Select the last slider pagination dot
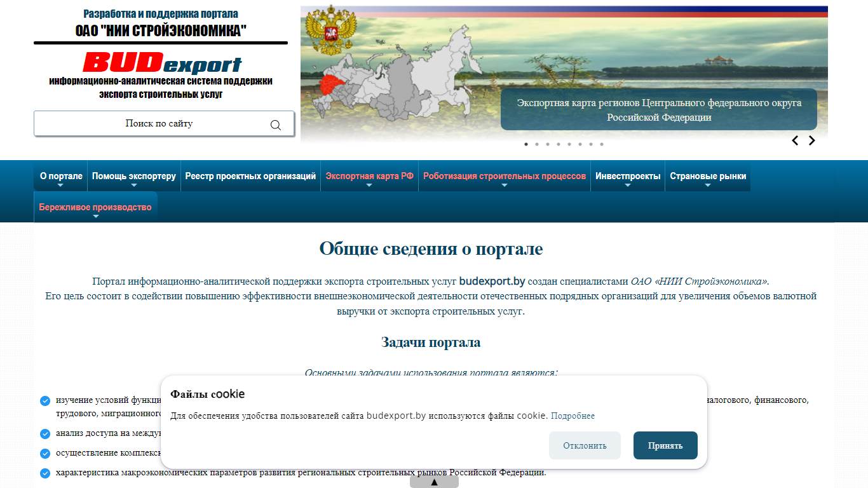The image size is (868, 488). [602, 144]
